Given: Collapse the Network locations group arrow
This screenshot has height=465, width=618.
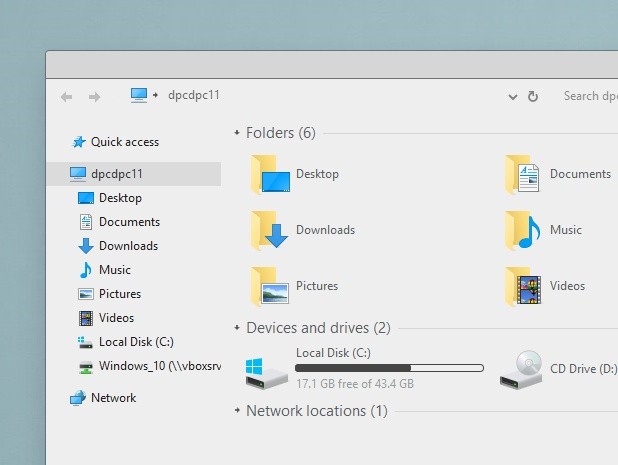Looking at the screenshot, I should coord(237,410).
